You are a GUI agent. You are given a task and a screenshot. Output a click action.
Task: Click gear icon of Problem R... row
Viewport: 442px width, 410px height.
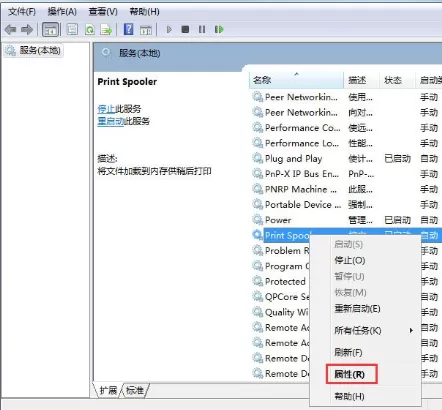[257, 250]
